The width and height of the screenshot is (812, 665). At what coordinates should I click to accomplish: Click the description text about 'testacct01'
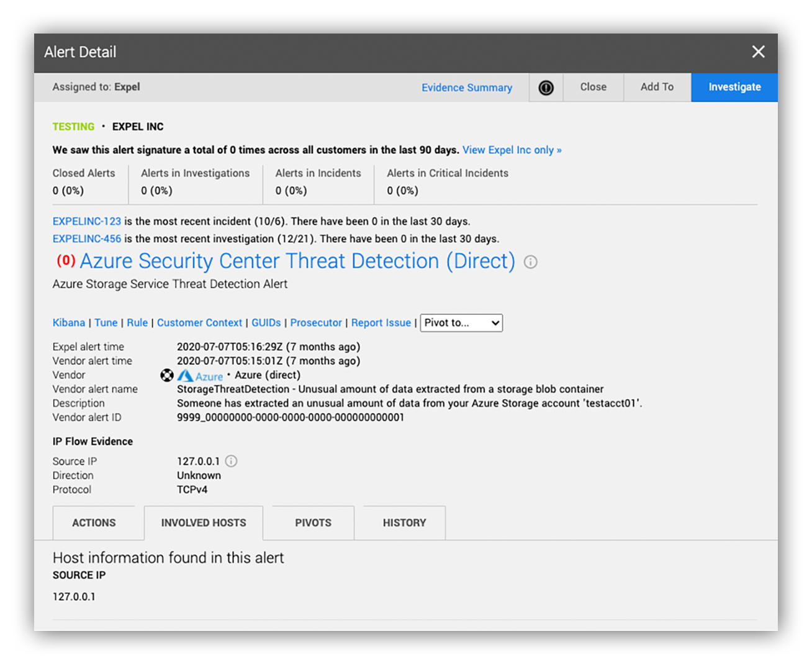point(410,403)
